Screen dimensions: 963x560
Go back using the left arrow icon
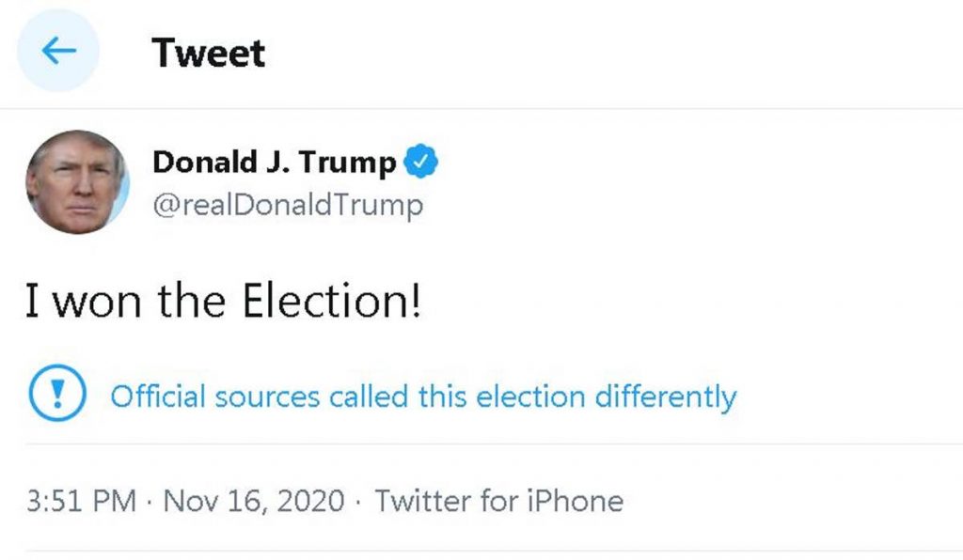coord(58,52)
